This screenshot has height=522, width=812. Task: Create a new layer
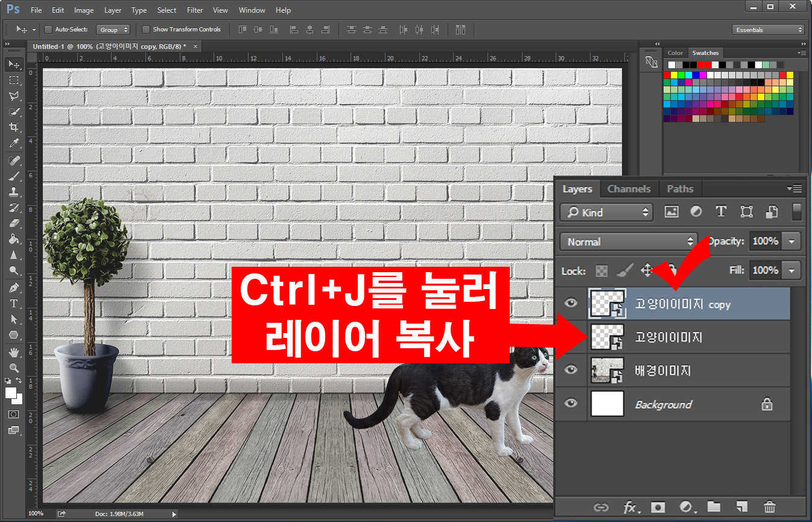pyautogui.click(x=741, y=507)
